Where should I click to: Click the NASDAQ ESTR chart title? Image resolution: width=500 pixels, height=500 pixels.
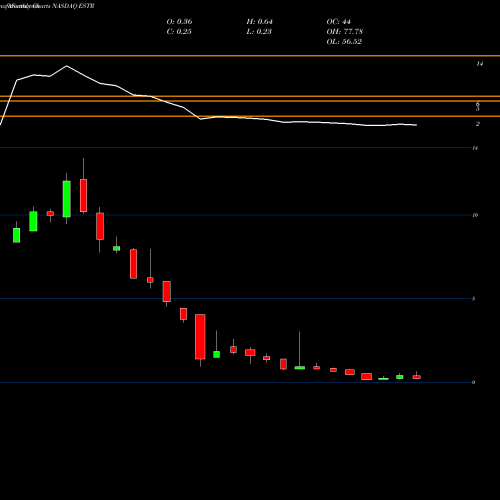pos(73,6)
